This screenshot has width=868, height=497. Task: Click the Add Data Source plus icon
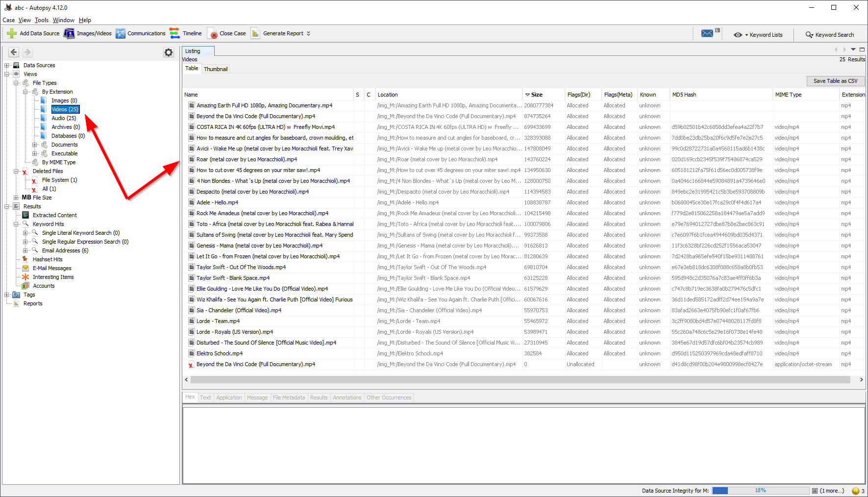click(x=11, y=33)
